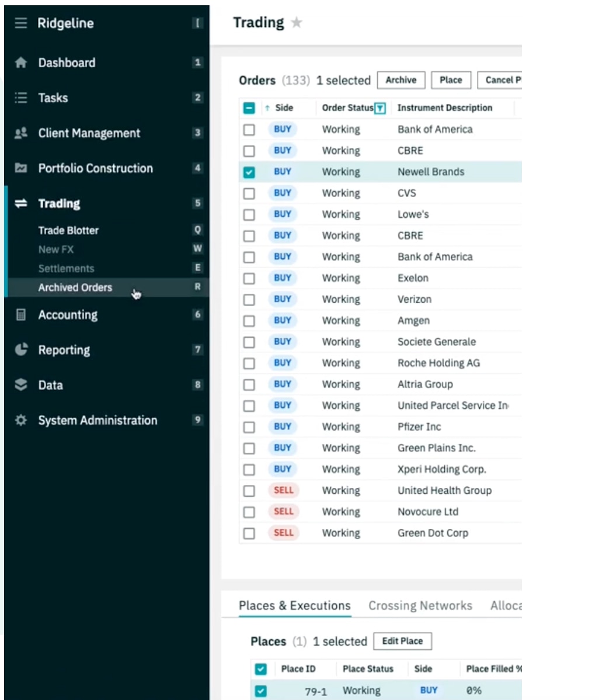Click the SELL badge on United Health Group row
This screenshot has height=700, width=599.
coord(284,490)
